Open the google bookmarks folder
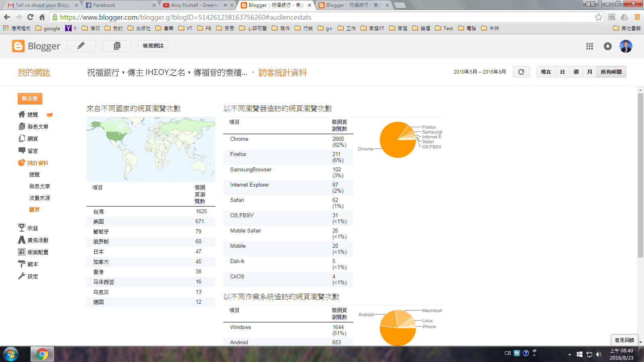 coord(48,28)
